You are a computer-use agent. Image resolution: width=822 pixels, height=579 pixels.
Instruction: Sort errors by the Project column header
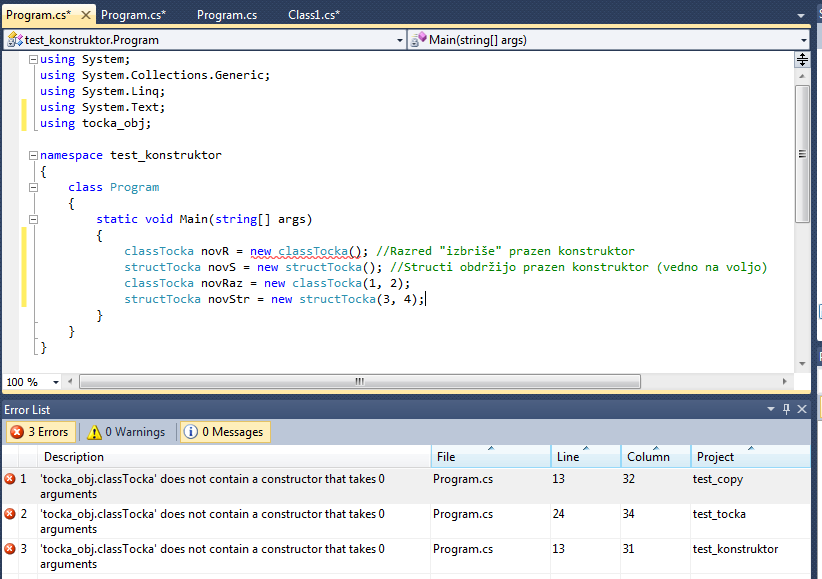715,457
